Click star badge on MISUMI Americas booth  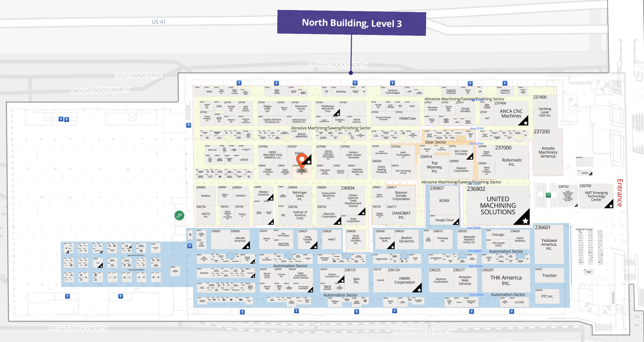click(x=247, y=247)
